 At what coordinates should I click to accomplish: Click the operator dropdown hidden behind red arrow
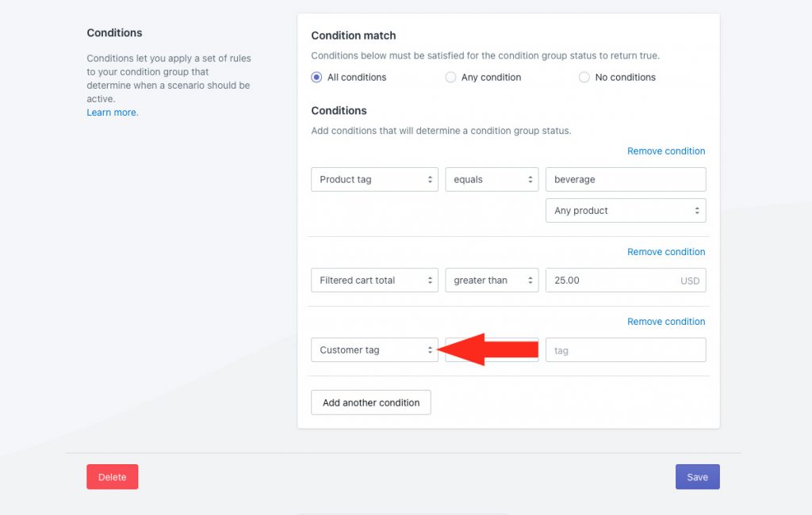pos(492,350)
